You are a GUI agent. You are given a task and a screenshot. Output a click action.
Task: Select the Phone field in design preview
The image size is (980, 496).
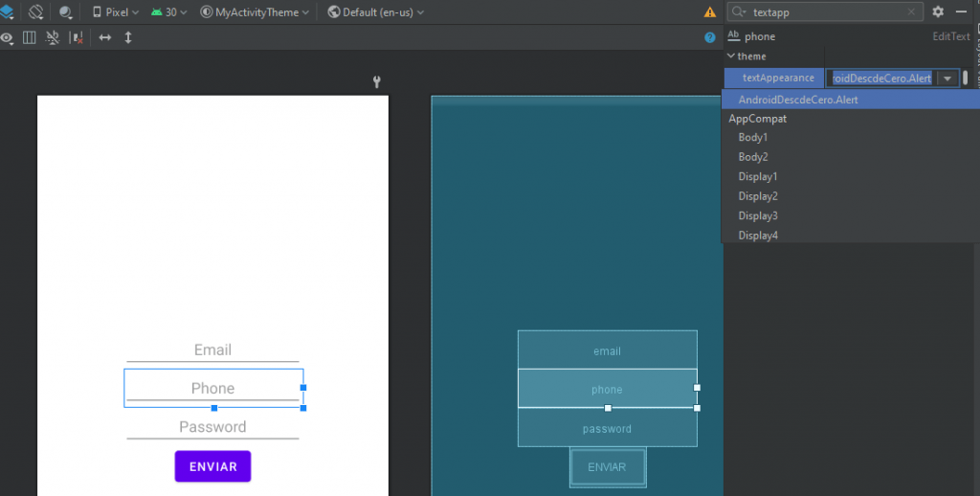point(213,389)
